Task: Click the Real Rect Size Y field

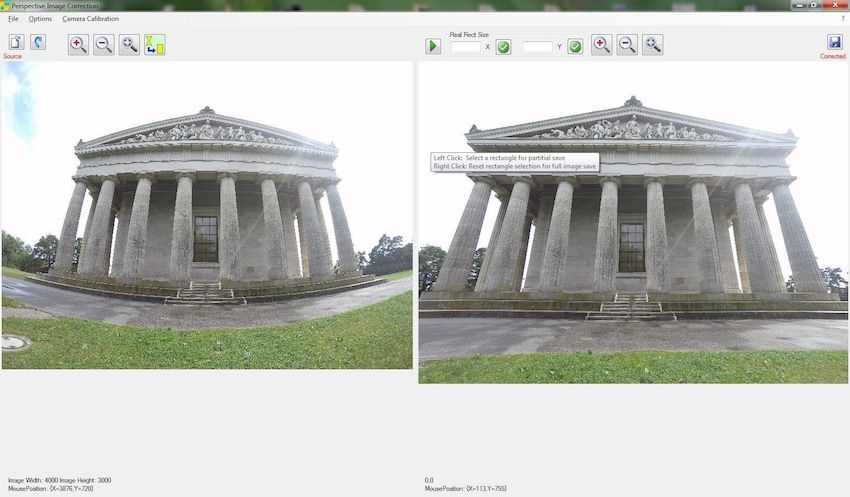Action: pyautogui.click(x=538, y=47)
